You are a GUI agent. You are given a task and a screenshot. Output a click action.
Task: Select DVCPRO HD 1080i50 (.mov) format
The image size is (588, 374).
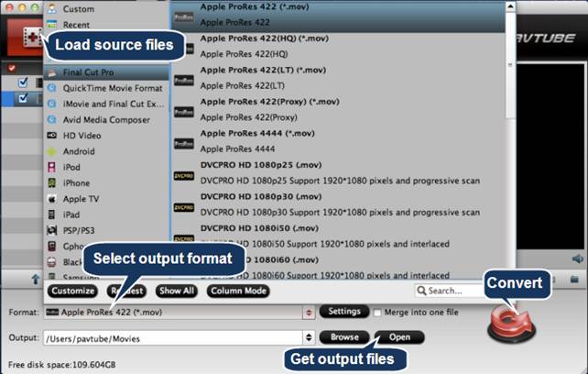click(338, 236)
